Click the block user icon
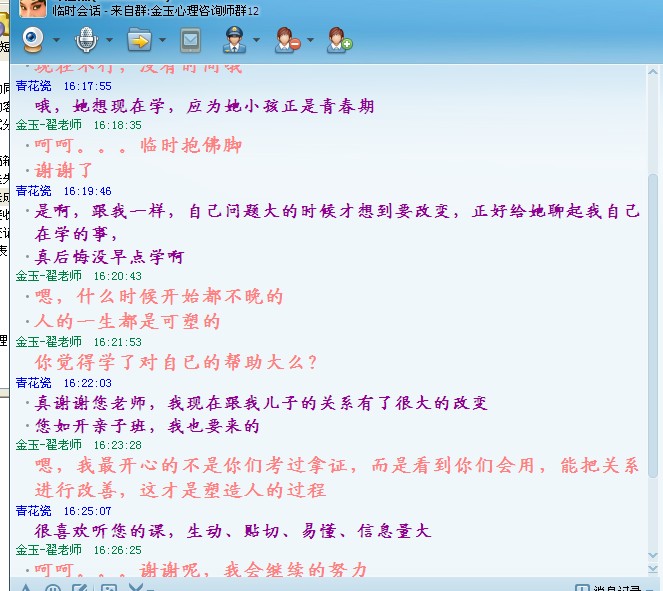 [287, 41]
